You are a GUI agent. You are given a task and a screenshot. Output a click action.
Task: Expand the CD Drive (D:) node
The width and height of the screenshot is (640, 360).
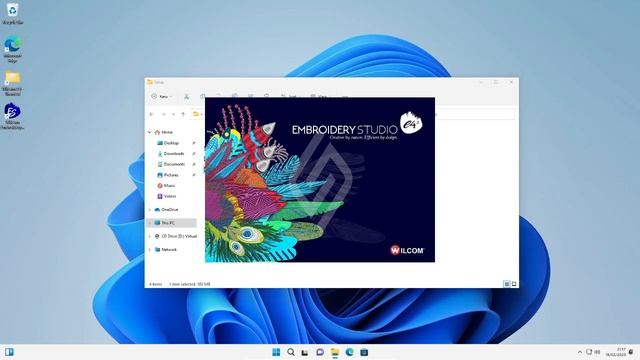point(150,236)
